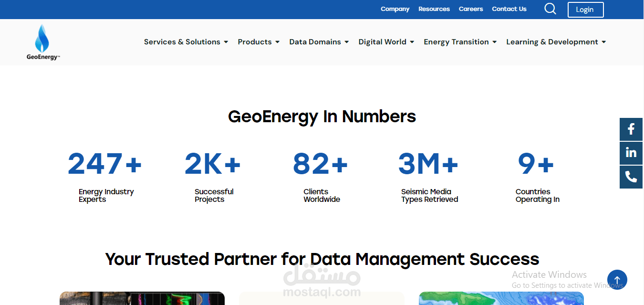Click the 3M+ statistic number

point(428,164)
